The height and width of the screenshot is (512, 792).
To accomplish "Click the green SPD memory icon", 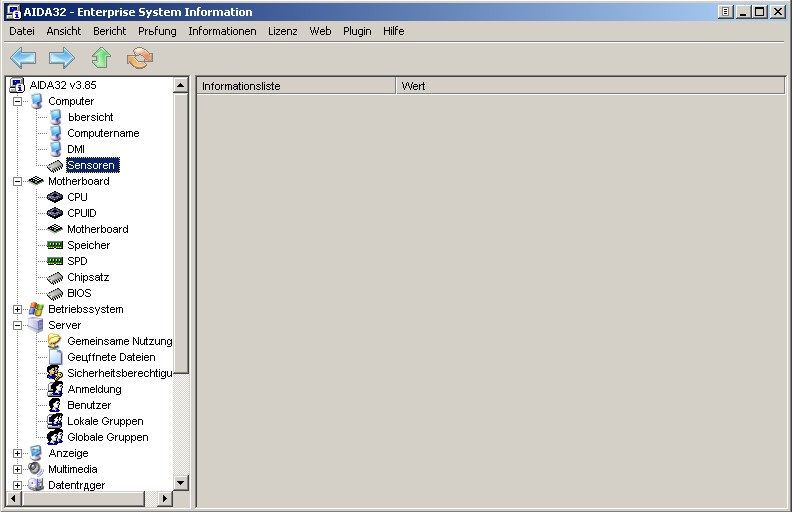I will (x=55, y=261).
